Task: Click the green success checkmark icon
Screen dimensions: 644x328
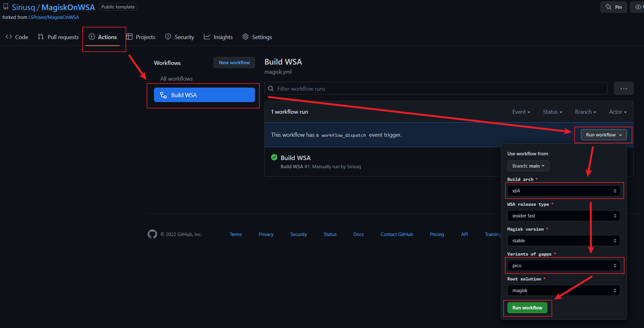Action: tap(274, 158)
